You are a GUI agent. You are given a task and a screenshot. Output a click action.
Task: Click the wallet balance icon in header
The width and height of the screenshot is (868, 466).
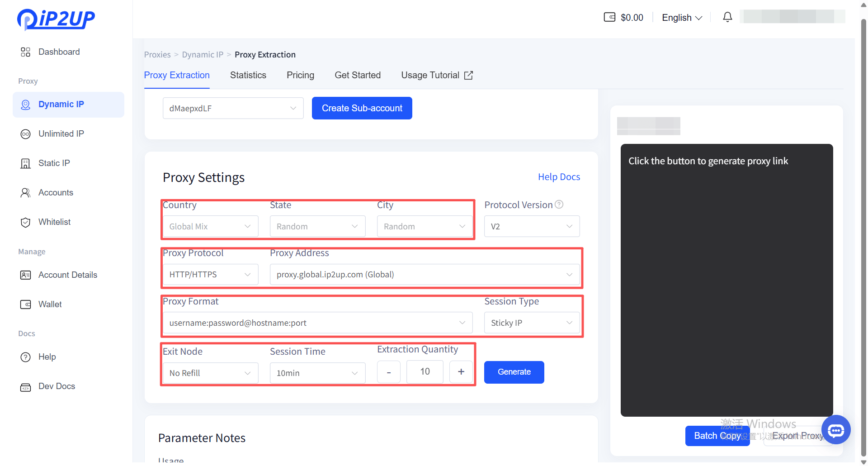(609, 17)
